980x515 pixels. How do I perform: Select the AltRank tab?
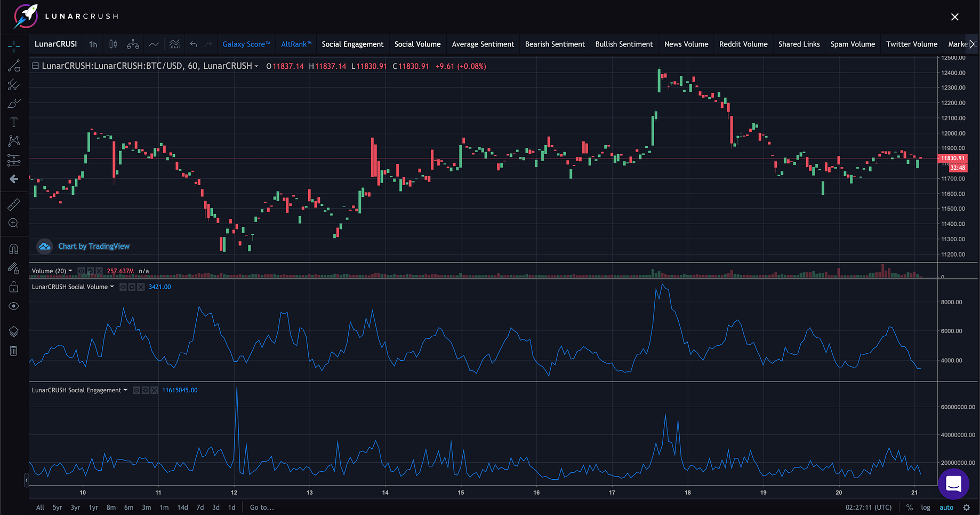296,44
